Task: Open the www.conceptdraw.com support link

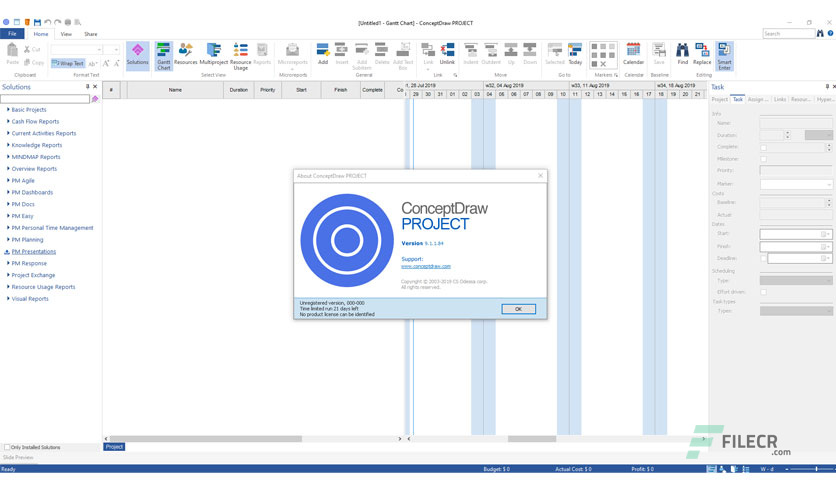Action: click(x=425, y=266)
